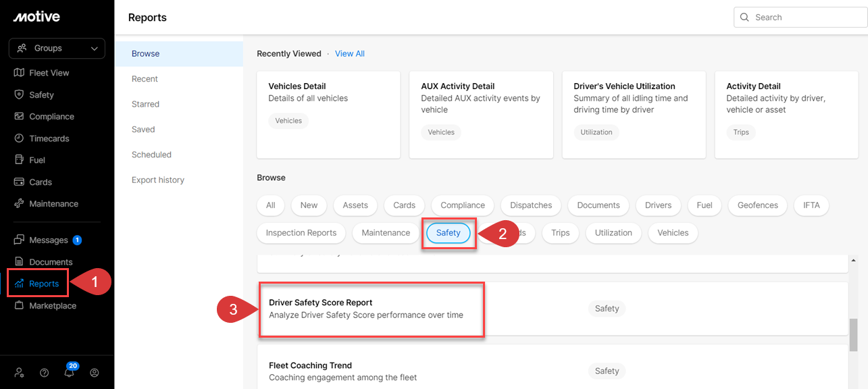Enable the Safety filter chip
Image resolution: width=868 pixels, height=389 pixels.
coord(448,232)
